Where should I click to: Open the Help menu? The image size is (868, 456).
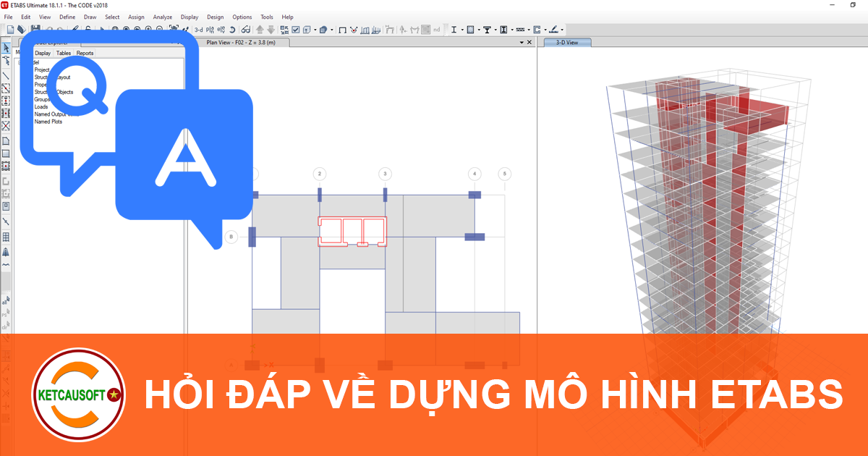pyautogui.click(x=288, y=17)
